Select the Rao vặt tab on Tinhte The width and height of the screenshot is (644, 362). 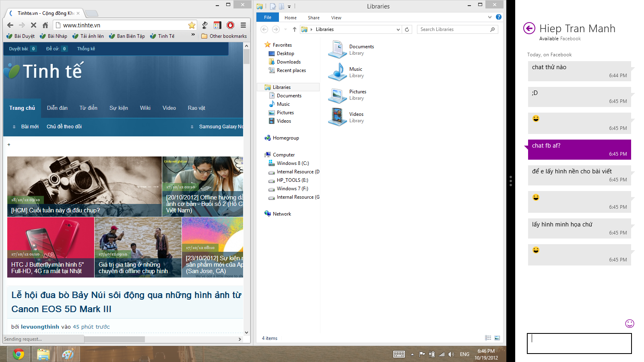tap(196, 108)
